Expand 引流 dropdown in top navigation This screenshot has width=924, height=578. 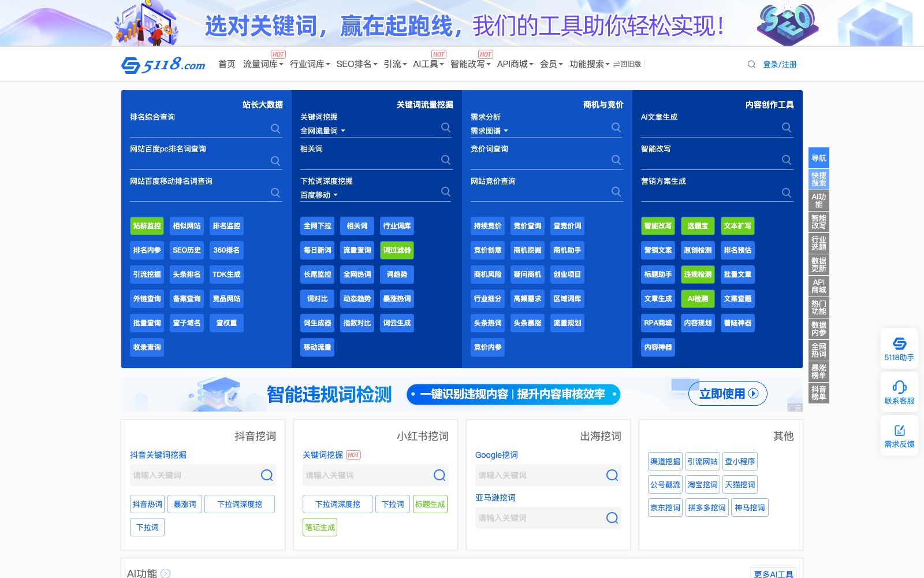pyautogui.click(x=395, y=64)
